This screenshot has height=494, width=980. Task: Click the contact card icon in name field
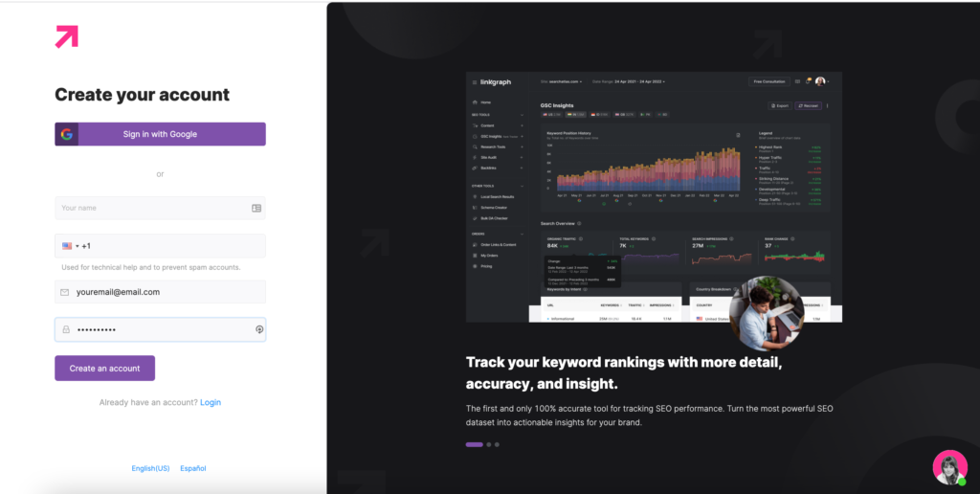coord(256,208)
